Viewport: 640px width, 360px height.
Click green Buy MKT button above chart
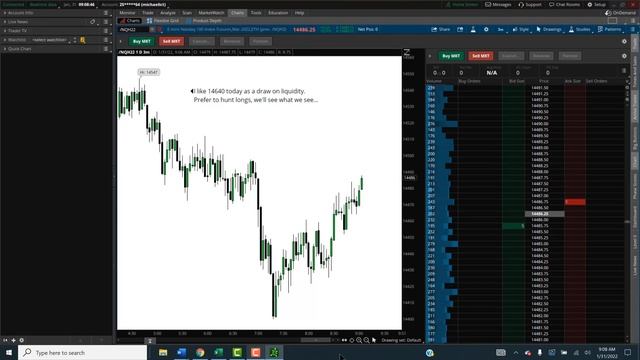tap(142, 41)
